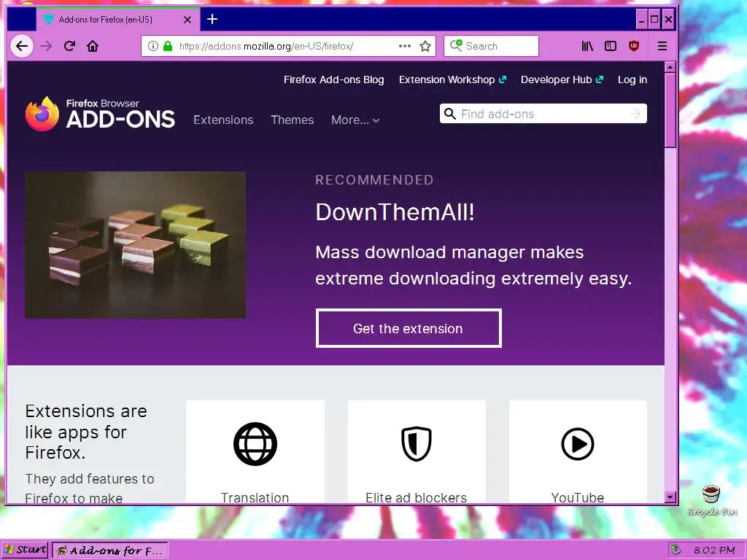
Task: Open the Library bookshelf icon
Action: 587,46
